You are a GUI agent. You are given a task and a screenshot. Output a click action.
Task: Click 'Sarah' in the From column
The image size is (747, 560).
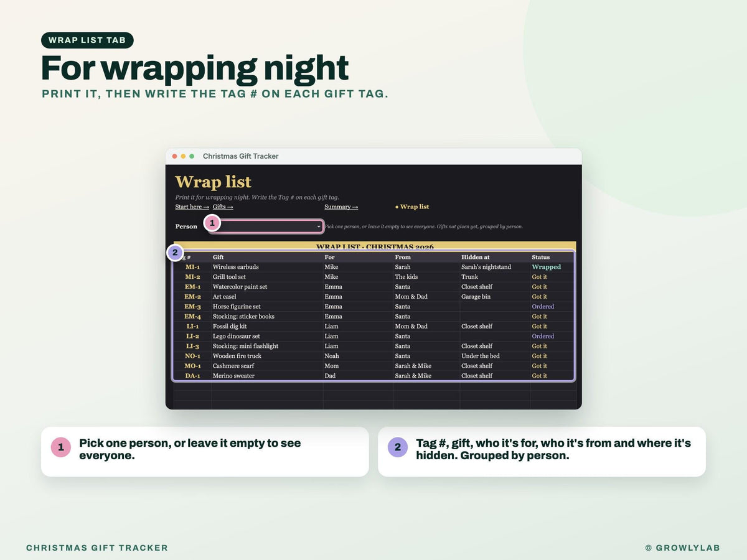[403, 267]
